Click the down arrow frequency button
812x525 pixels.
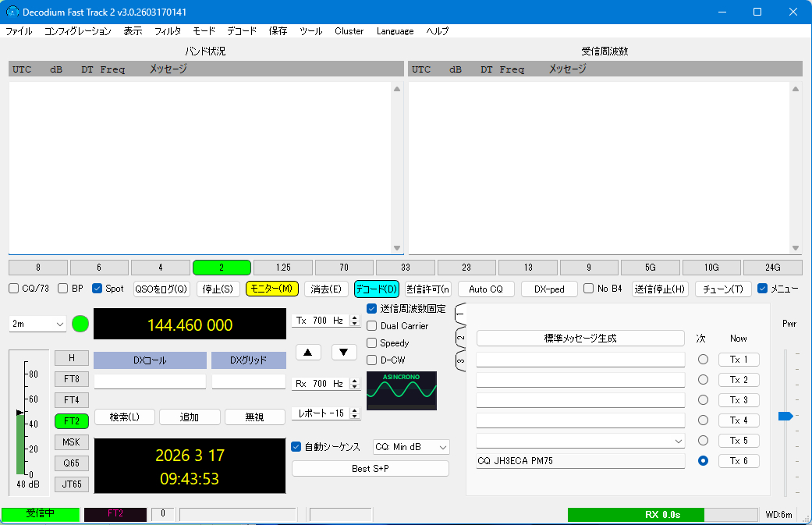click(344, 352)
